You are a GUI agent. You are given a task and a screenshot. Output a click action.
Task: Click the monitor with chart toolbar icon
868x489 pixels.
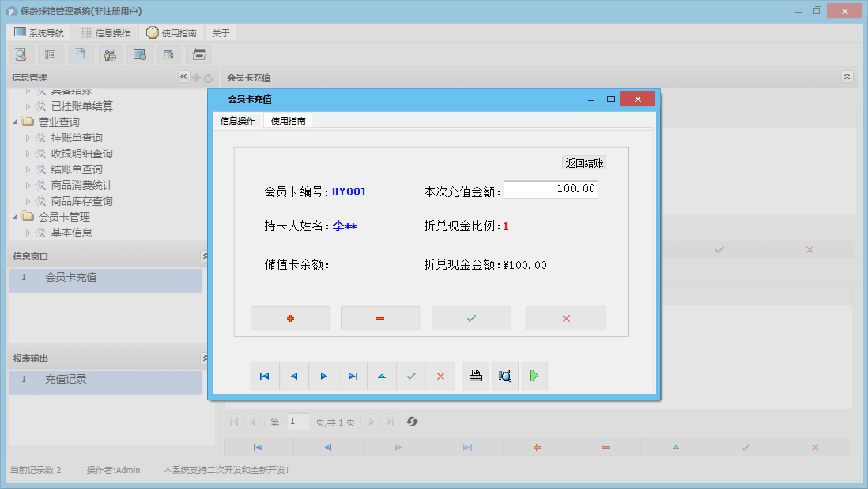[x=140, y=54]
